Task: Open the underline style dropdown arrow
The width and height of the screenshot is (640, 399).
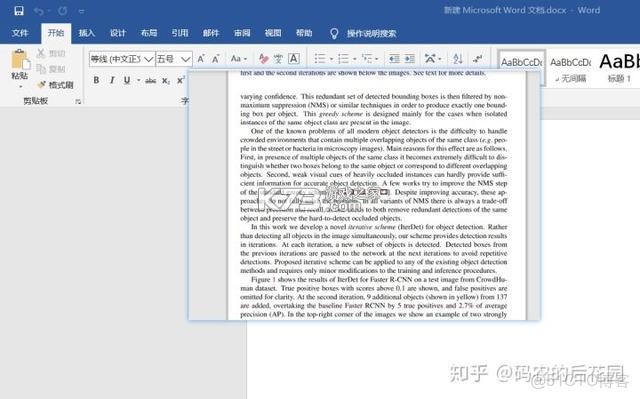Action: tap(138, 80)
